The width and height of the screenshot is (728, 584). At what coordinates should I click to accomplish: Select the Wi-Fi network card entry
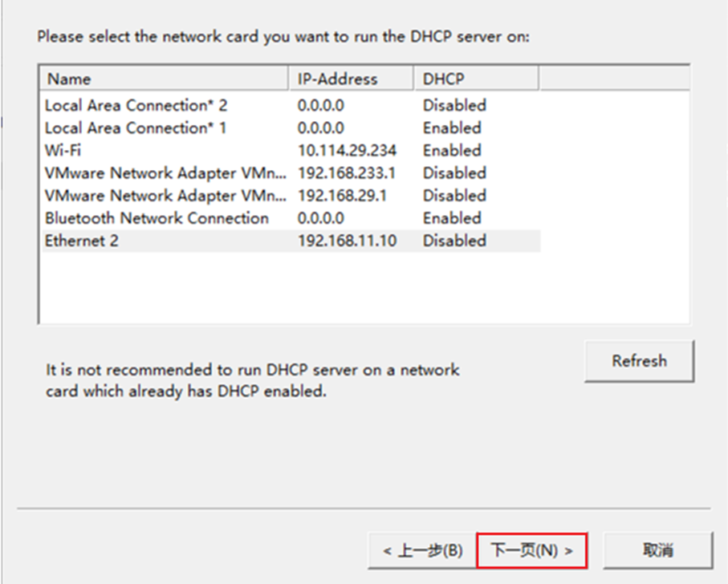coord(291,150)
